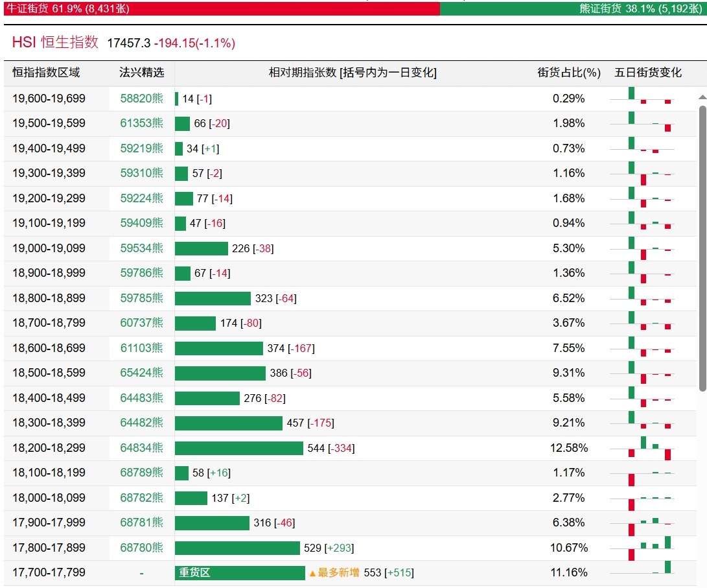
Task: Open the 59409熊 warrant link
Action: coord(141,223)
